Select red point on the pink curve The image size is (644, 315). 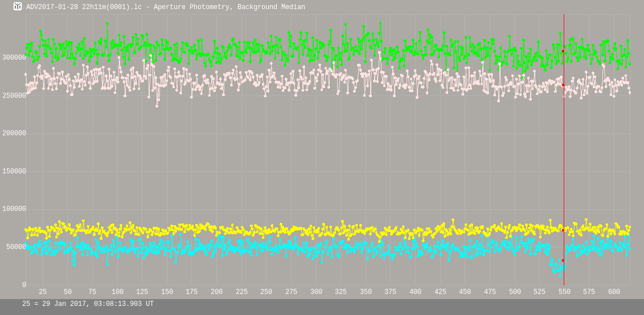pyautogui.click(x=563, y=85)
